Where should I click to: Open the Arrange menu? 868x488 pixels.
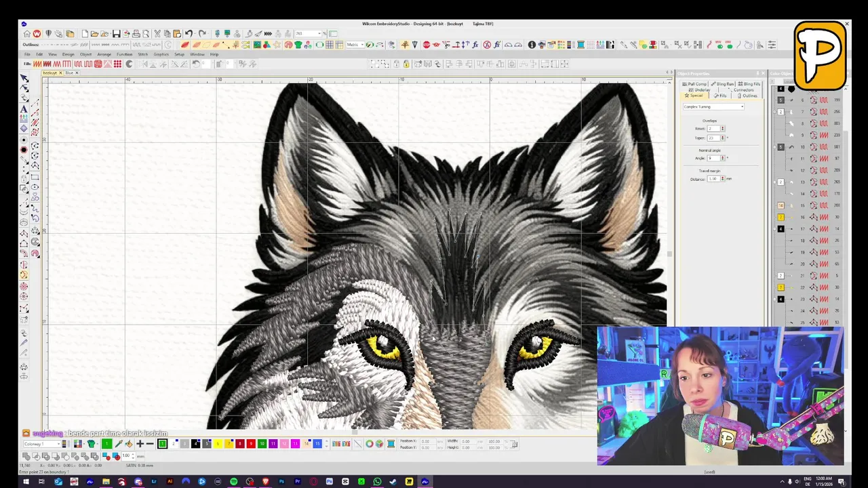(x=104, y=54)
